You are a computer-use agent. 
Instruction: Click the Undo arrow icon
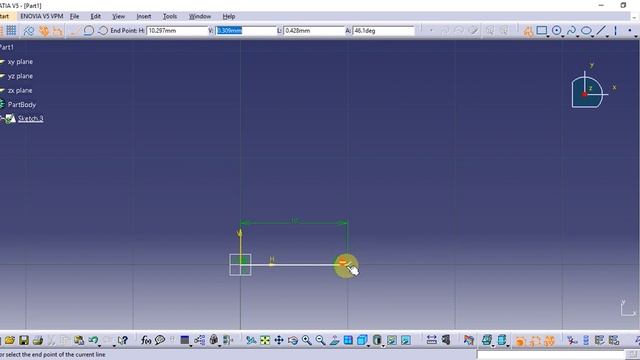point(93,340)
